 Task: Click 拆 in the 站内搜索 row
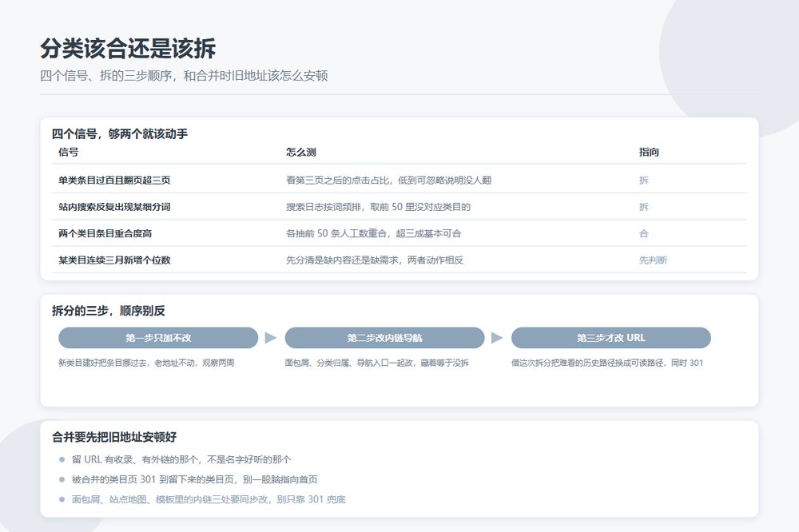pyautogui.click(x=644, y=206)
